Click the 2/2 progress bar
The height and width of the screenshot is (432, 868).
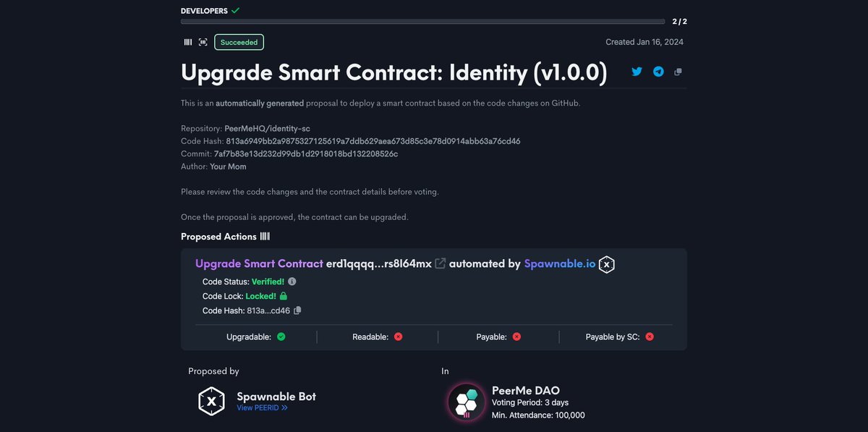pyautogui.click(x=422, y=22)
